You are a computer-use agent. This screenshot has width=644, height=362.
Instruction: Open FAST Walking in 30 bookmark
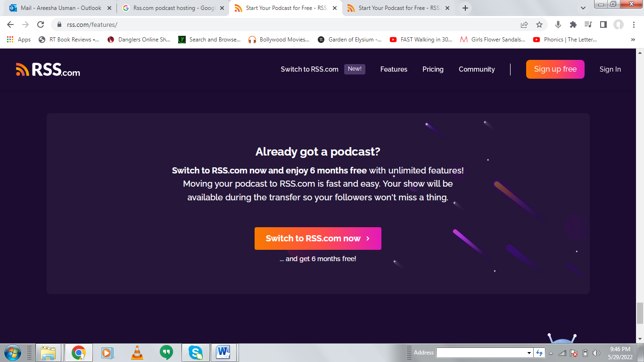pos(421,40)
